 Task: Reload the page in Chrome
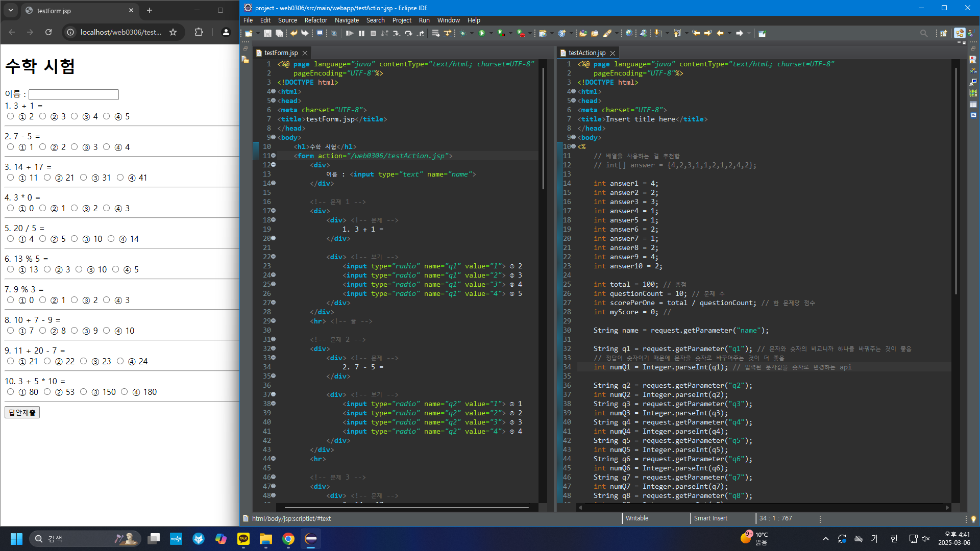48,32
